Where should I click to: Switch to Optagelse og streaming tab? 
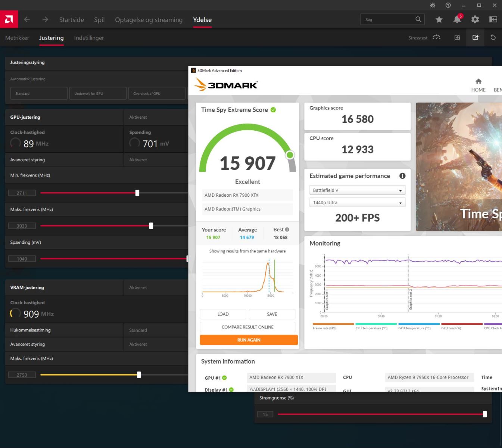click(149, 20)
